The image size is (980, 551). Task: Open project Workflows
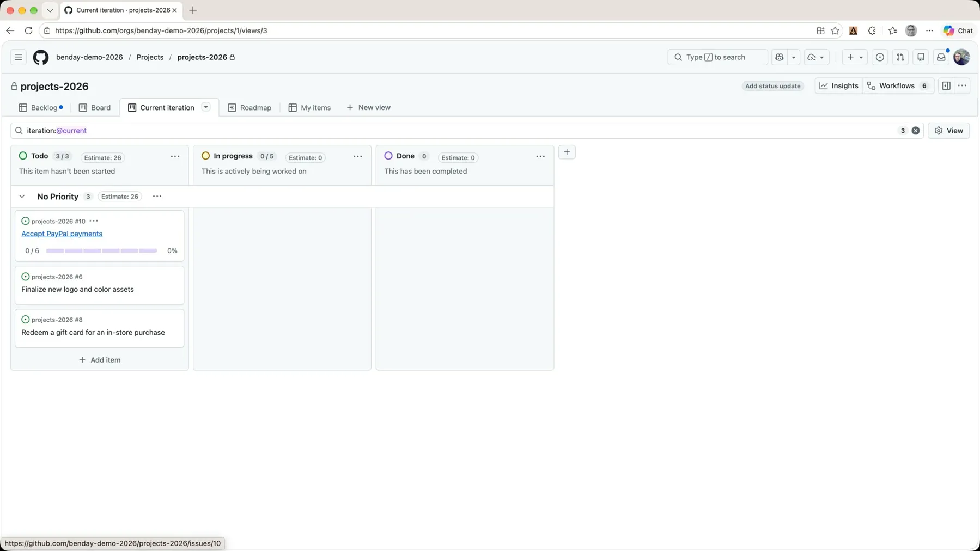(x=898, y=86)
